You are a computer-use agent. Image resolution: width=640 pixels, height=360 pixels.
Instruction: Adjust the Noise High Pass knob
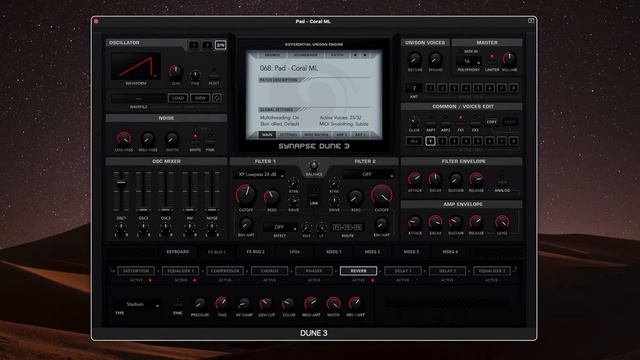(148, 139)
